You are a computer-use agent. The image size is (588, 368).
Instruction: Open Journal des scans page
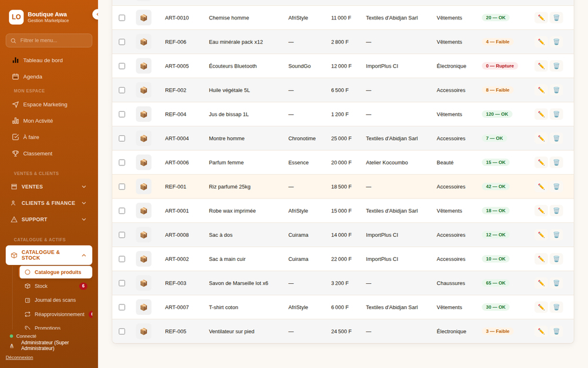pyautogui.click(x=55, y=300)
